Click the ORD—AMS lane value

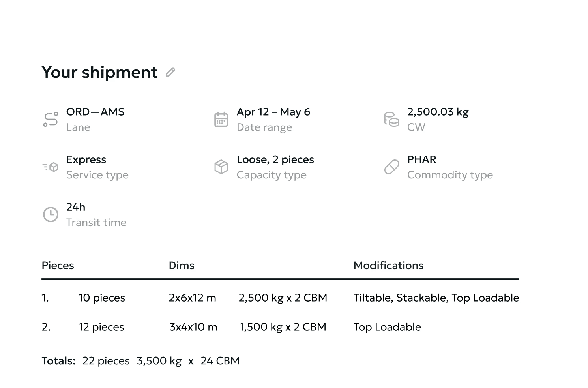(95, 112)
